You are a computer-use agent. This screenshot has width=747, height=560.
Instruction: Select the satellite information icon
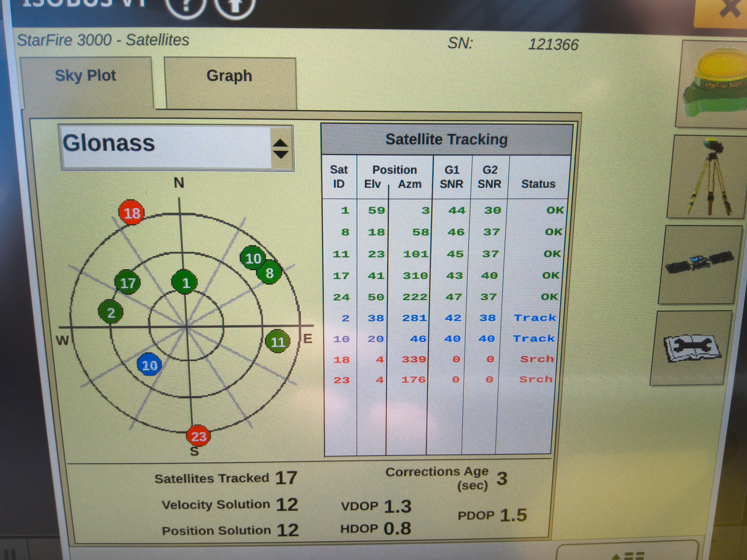point(699,264)
